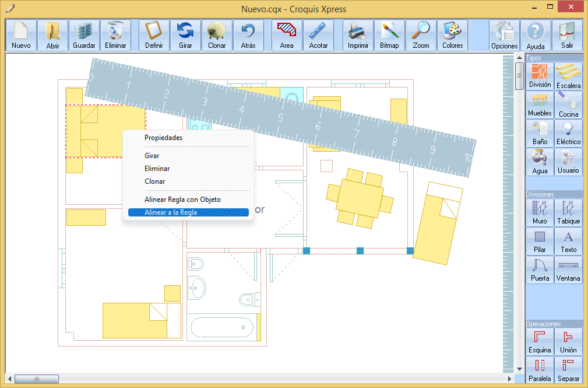This screenshot has width=588, height=388.
Task: Select Alinear a la Regla menu entry
Action: click(171, 212)
